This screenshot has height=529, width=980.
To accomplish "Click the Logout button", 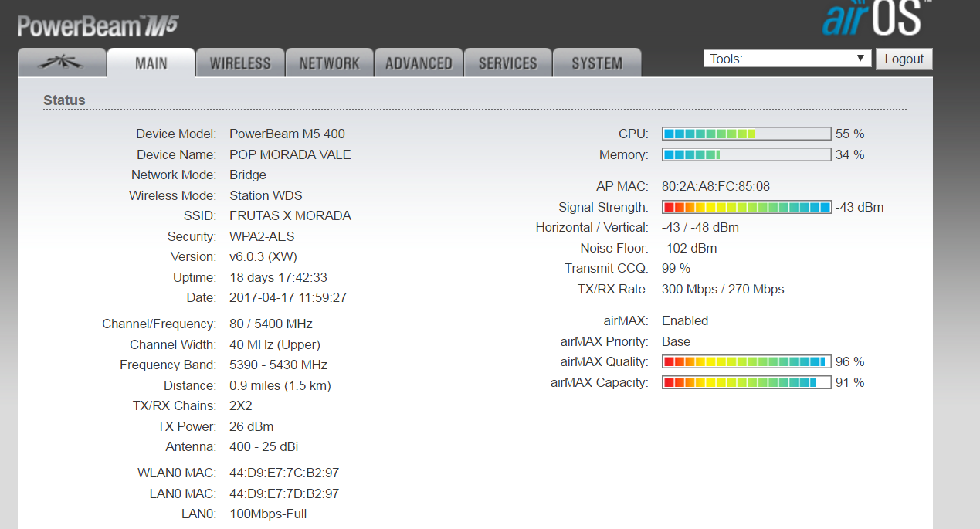I will (x=904, y=59).
